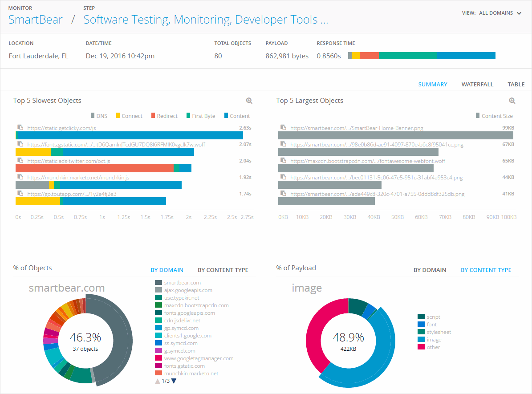This screenshot has width=532, height=394.
Task: Click the file icon beside the bec01131 png URL
Action: click(x=283, y=176)
